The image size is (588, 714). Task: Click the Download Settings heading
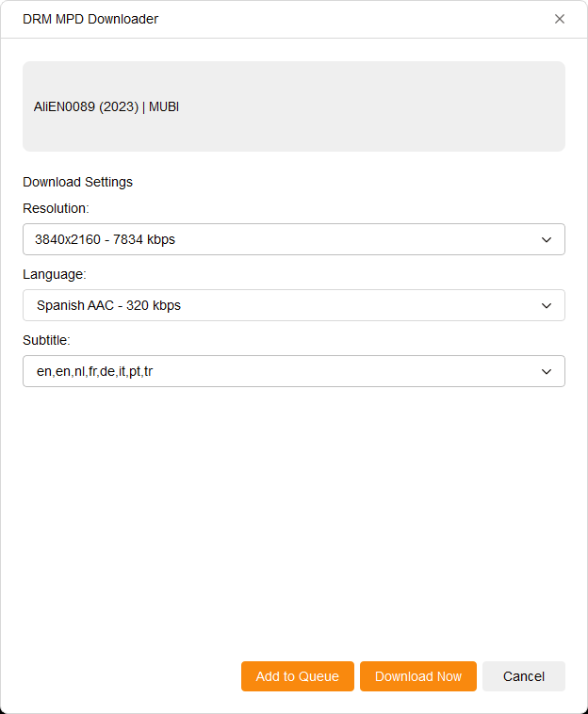[x=77, y=182]
